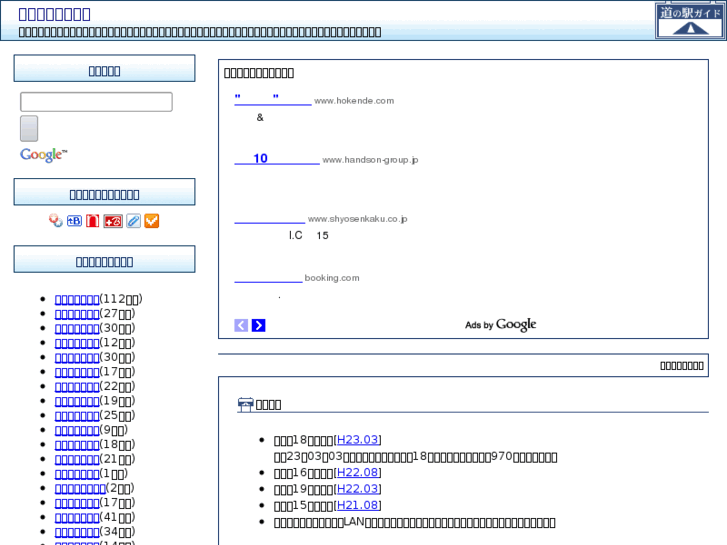Image resolution: width=727 pixels, height=545 pixels.
Task: Open the region link with 18 stations
Action: (77, 445)
